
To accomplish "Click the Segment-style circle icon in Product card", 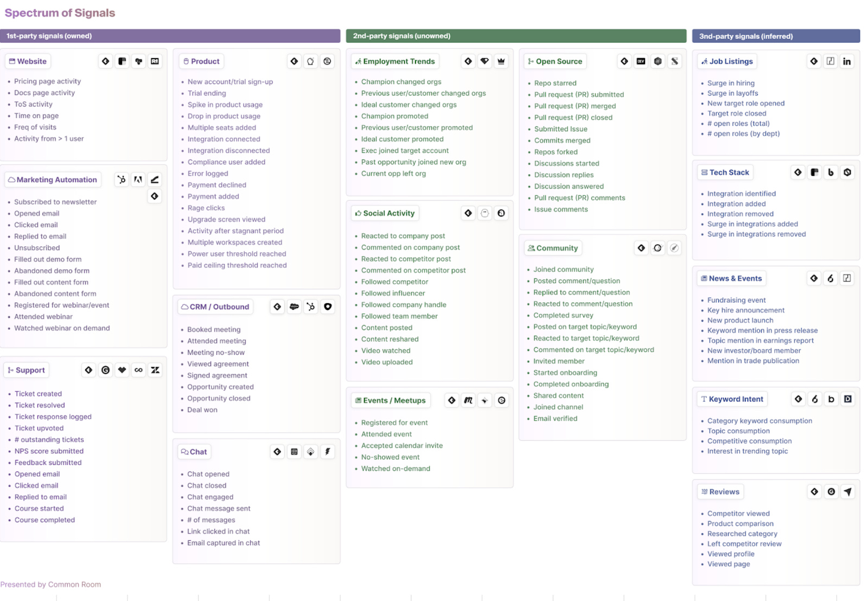I will (327, 61).
